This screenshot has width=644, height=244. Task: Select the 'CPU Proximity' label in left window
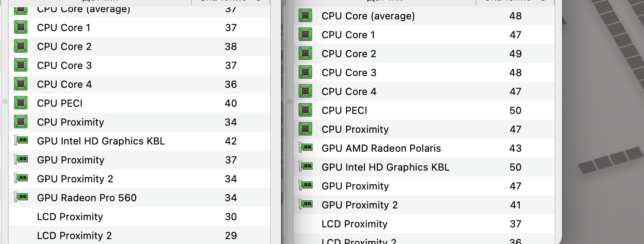click(70, 122)
